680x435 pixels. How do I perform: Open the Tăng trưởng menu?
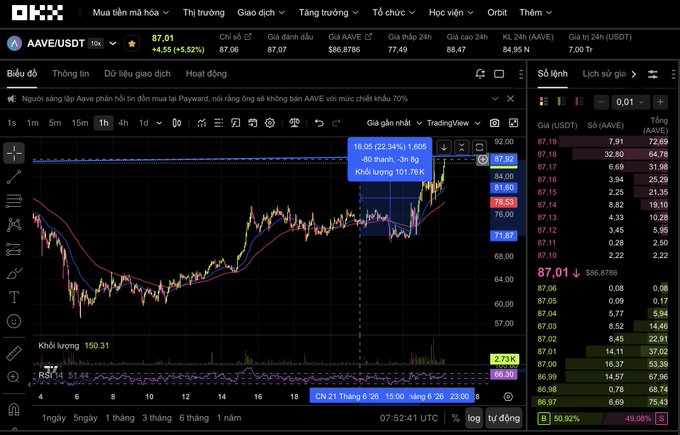pos(328,13)
